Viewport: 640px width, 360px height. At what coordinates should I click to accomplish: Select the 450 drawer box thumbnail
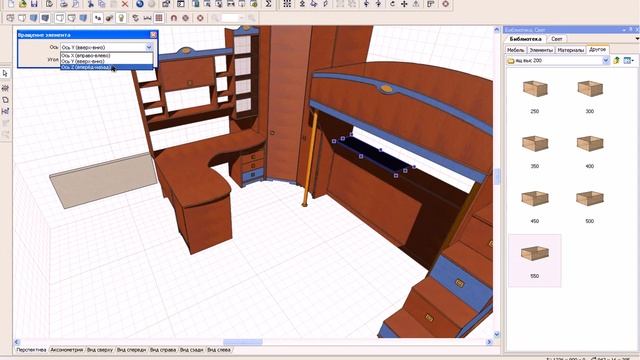click(535, 199)
